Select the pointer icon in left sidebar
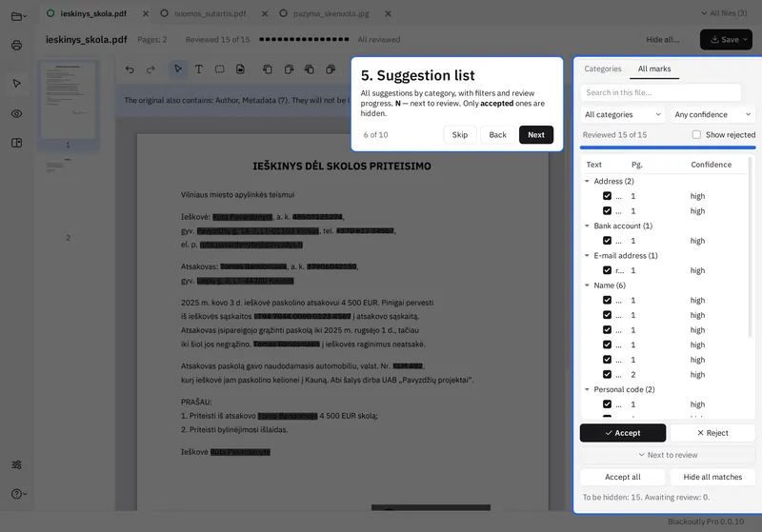 [x=16, y=84]
